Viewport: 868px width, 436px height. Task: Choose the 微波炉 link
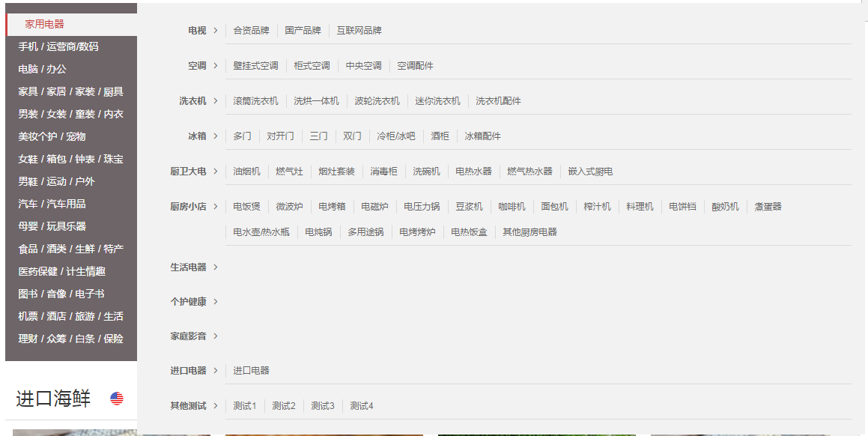[x=290, y=207]
